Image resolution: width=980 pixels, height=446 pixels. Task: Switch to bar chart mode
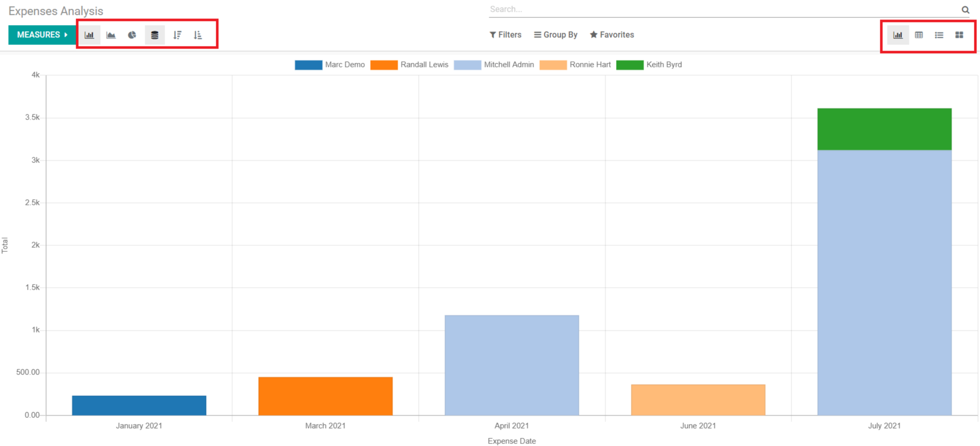click(89, 35)
